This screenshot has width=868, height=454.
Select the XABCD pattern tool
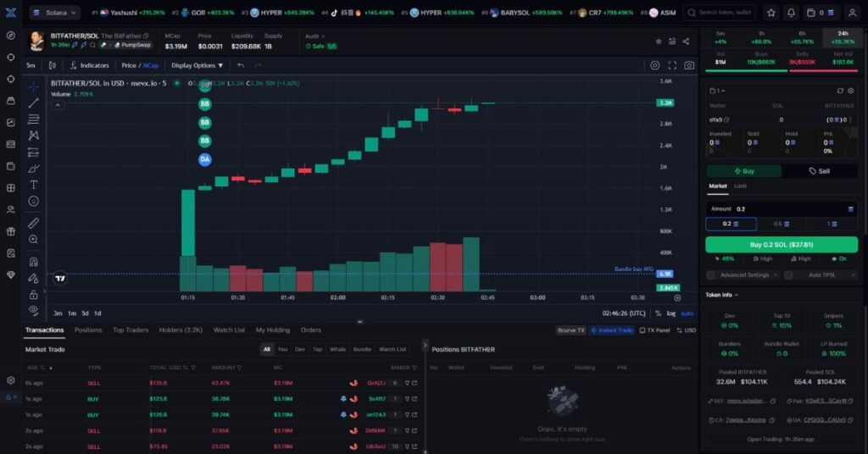tap(33, 136)
